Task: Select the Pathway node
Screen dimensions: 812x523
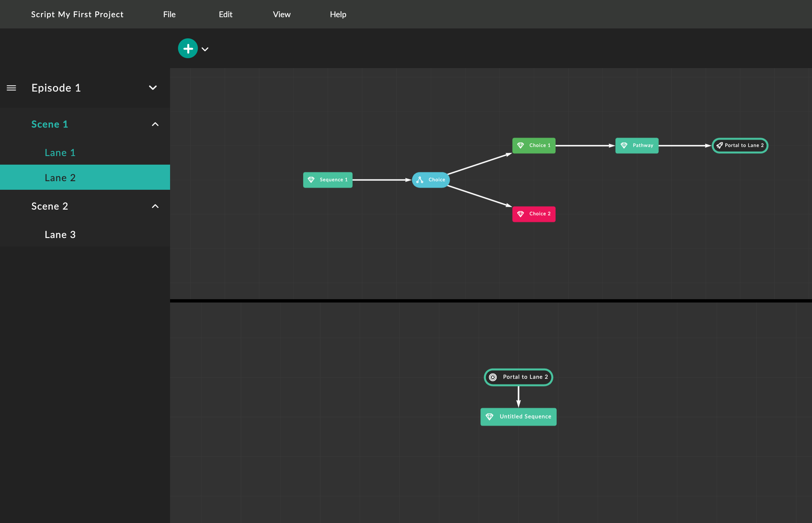Action: (637, 145)
